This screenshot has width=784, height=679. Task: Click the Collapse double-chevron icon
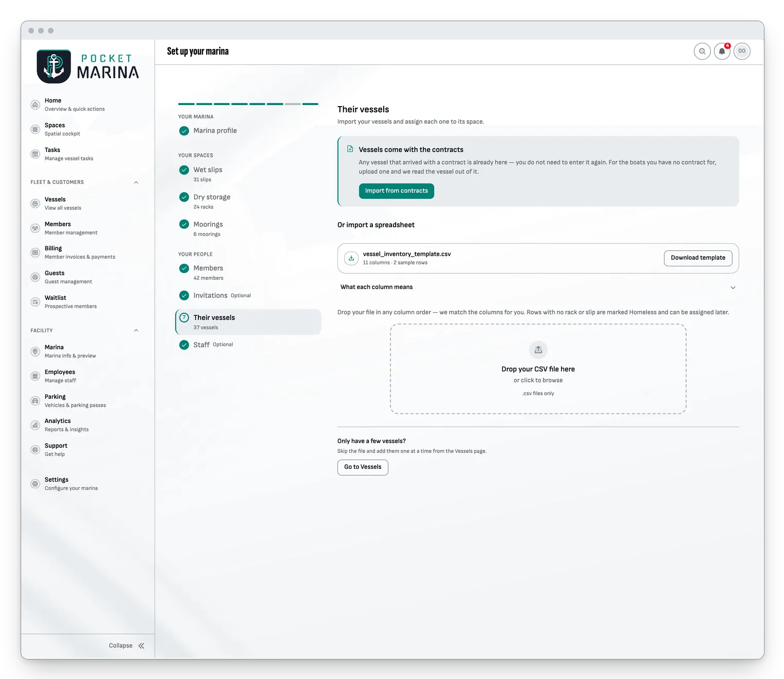point(141,646)
